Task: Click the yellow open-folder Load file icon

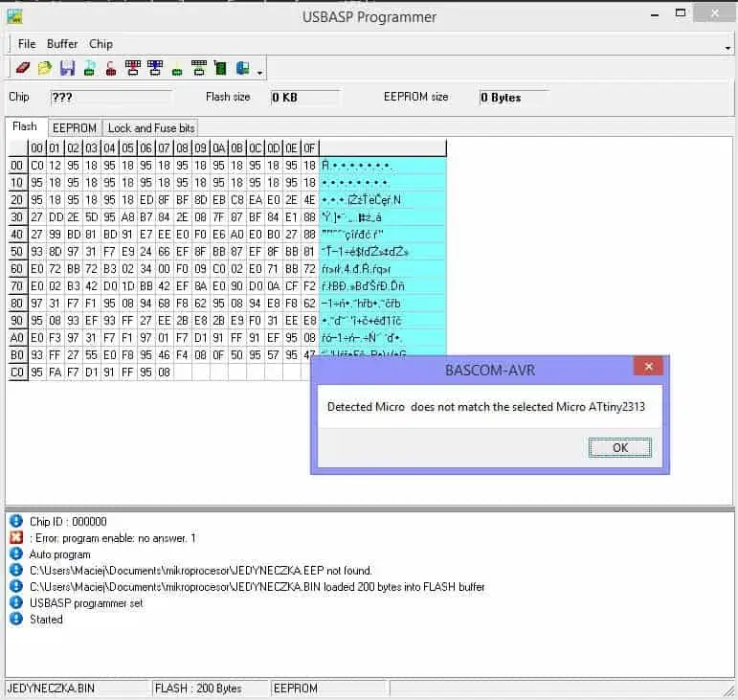Action: pyautogui.click(x=45, y=68)
